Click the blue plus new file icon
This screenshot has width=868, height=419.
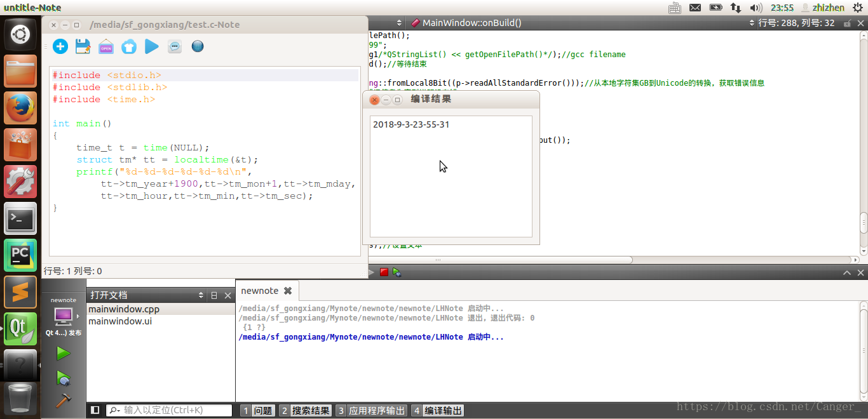[60, 46]
